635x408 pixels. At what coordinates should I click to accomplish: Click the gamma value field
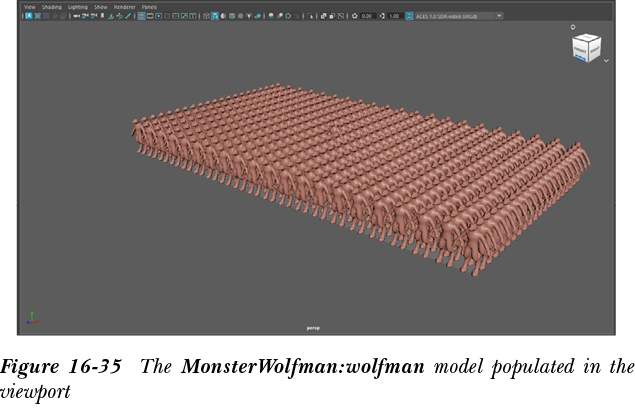[x=394, y=17]
